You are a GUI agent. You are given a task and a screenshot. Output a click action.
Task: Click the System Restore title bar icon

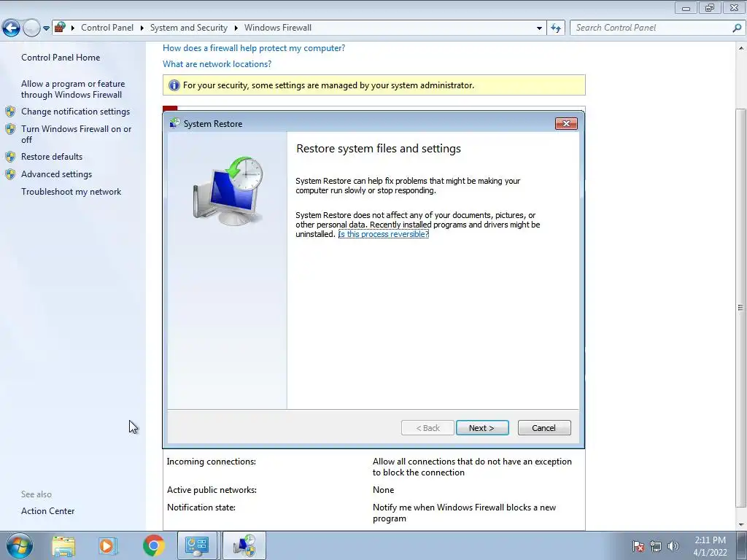click(175, 123)
